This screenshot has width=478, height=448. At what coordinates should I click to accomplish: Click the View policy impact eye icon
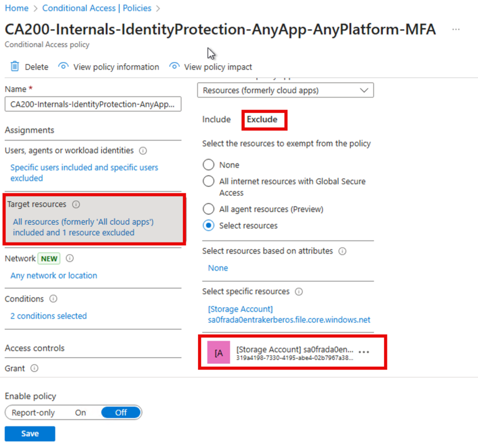(x=175, y=66)
